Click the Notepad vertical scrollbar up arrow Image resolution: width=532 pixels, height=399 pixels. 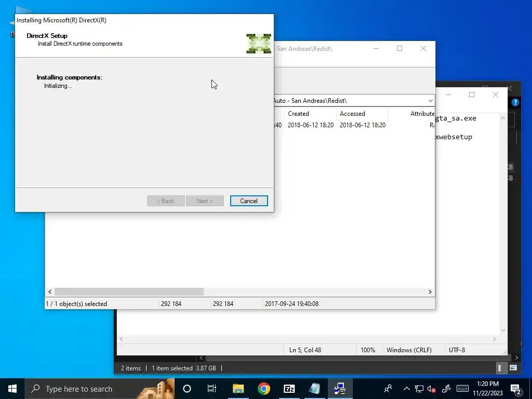point(503,118)
